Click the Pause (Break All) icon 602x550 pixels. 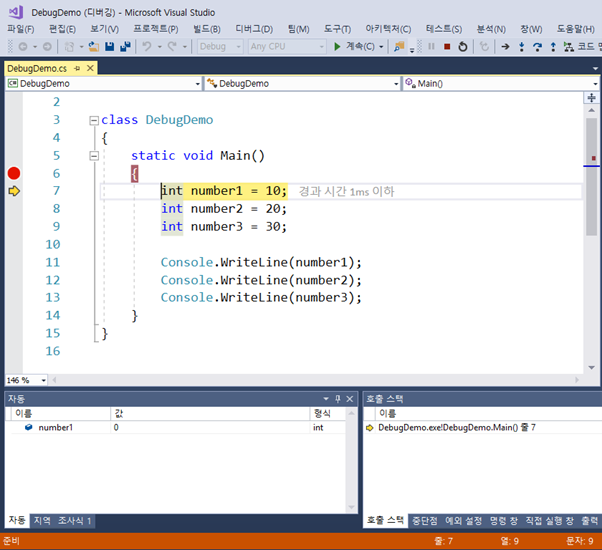pyautogui.click(x=432, y=47)
